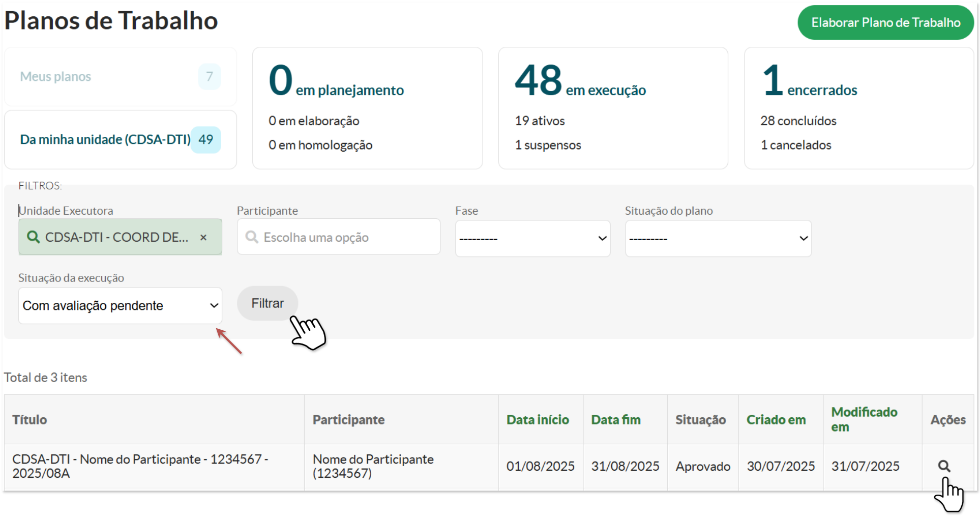The width and height of the screenshot is (980, 516).
Task: Clear the Unidade Executora filter with X
Action: 203,238
